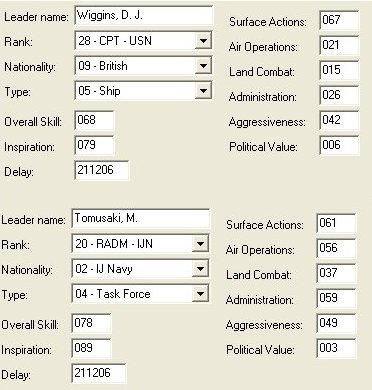Focus Overall Skill field with value 078

coord(91,323)
